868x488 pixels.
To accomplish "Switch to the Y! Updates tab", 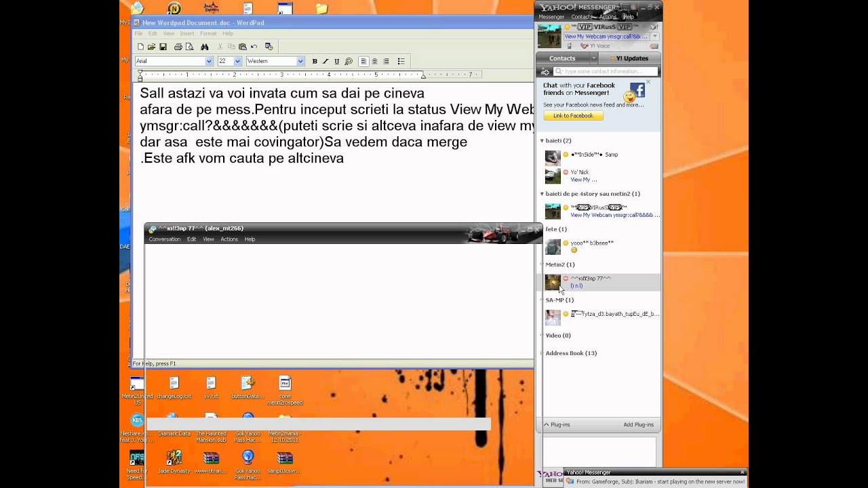I will click(629, 58).
